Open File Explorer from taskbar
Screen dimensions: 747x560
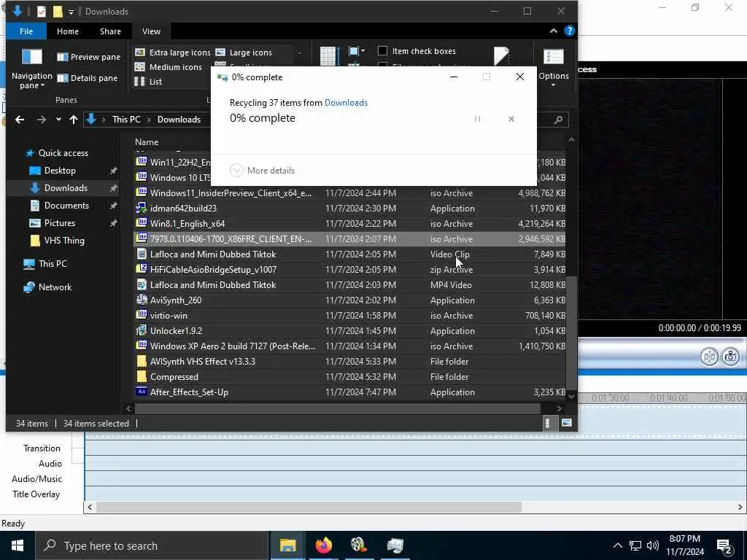pyautogui.click(x=287, y=545)
